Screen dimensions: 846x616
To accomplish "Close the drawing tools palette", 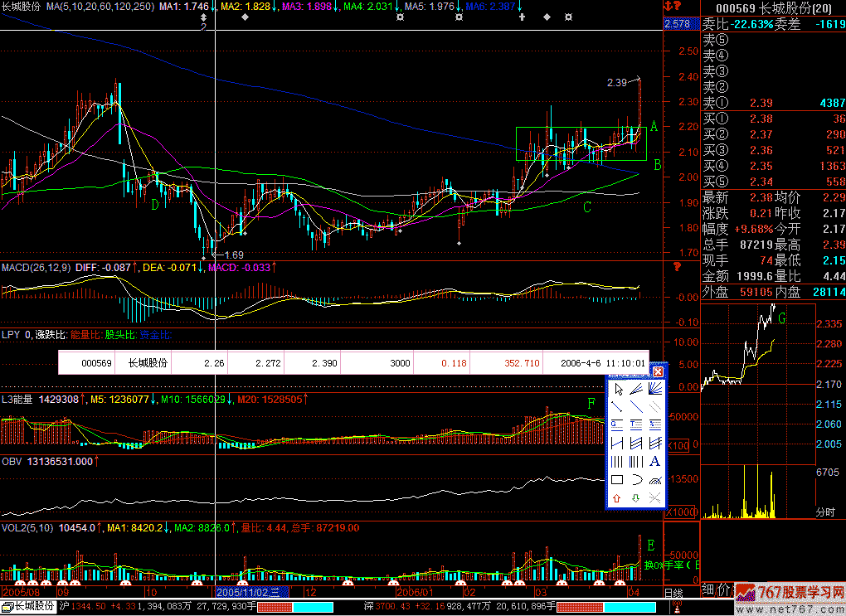I will click(659, 371).
